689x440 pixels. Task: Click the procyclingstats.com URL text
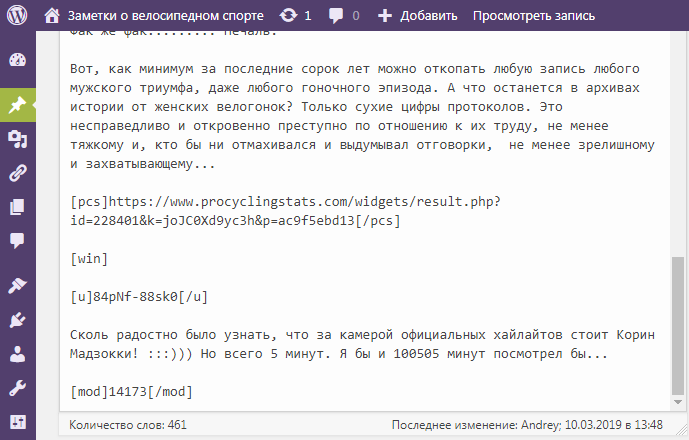click(286, 211)
